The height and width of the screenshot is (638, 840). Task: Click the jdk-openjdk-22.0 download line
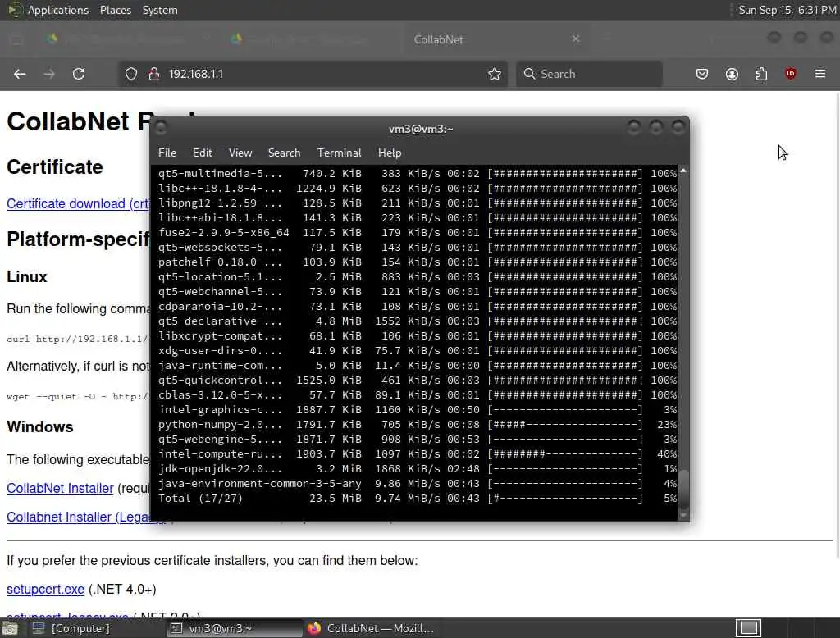click(418, 469)
